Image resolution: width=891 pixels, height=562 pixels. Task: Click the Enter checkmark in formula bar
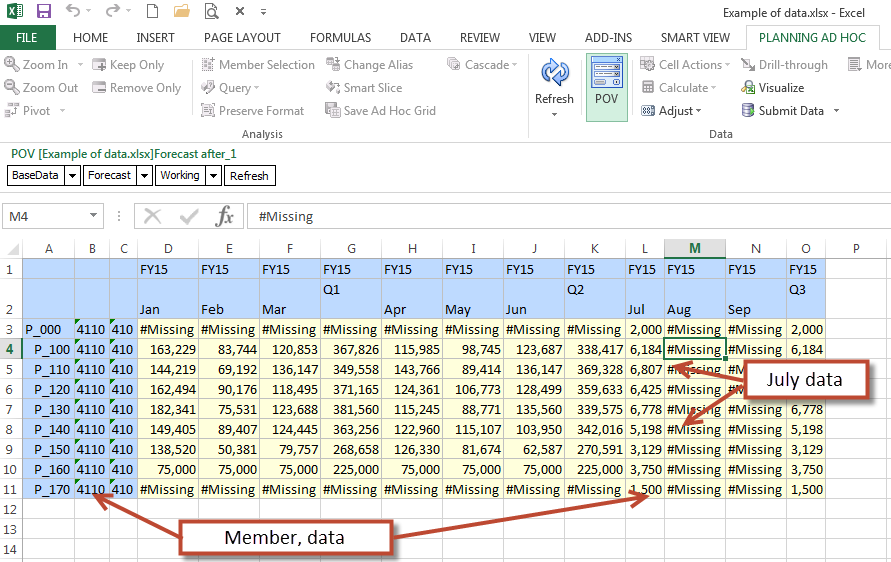pyautogui.click(x=189, y=217)
